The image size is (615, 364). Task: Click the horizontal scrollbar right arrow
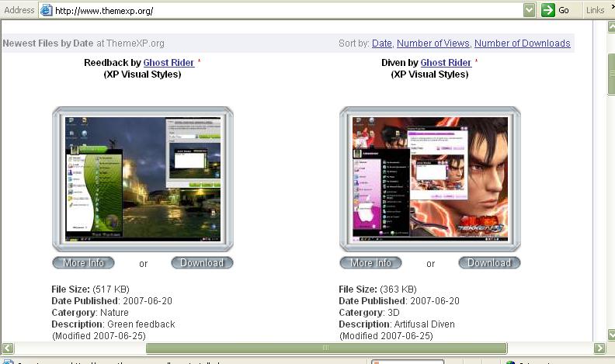(x=599, y=348)
